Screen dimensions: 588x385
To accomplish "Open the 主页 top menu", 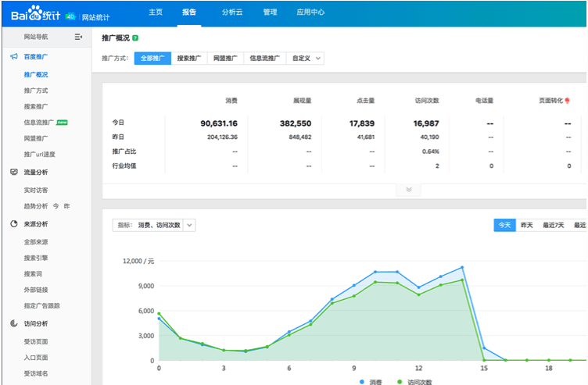I will 156,12.
